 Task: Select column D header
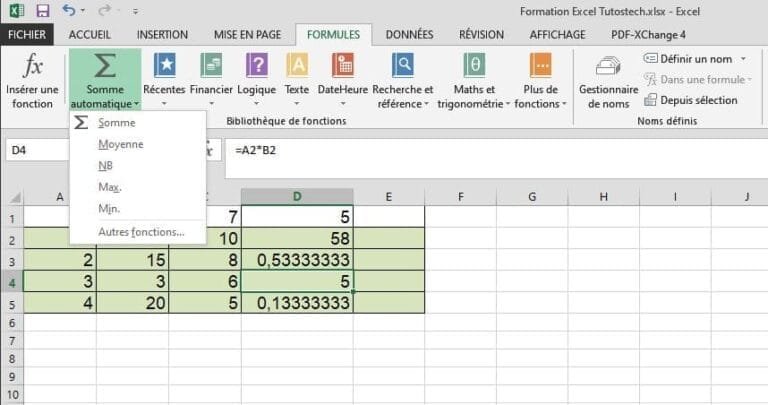coord(297,197)
